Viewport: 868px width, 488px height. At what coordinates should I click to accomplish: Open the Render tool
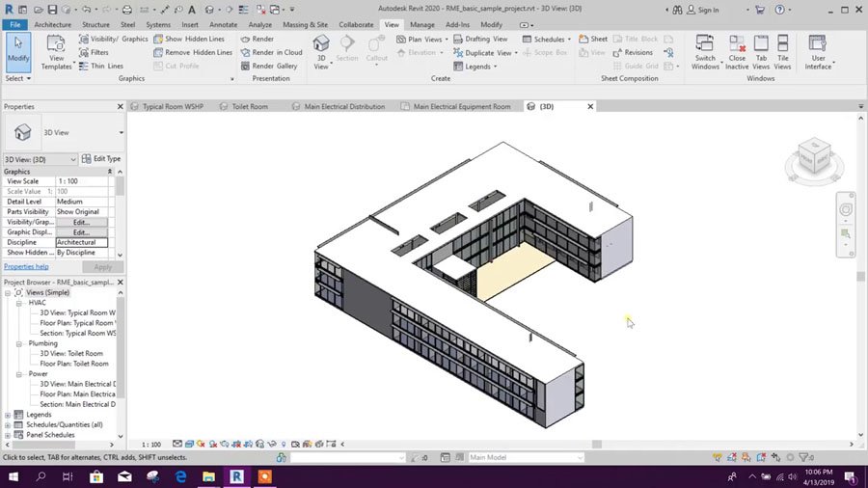point(258,39)
